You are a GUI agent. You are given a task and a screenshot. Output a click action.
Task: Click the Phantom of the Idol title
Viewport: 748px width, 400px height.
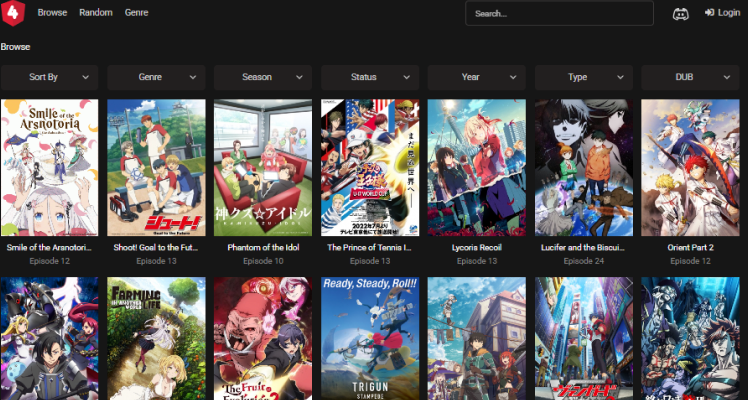(x=263, y=247)
